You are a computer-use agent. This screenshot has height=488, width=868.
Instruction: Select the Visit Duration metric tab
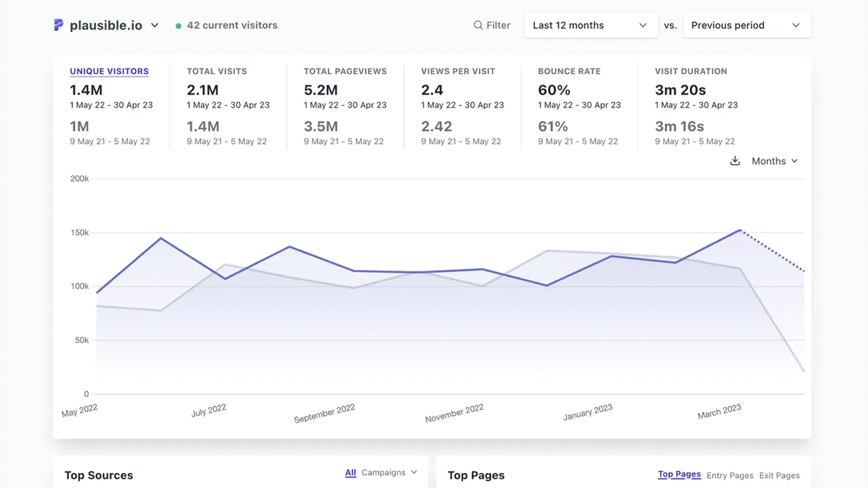tap(691, 71)
